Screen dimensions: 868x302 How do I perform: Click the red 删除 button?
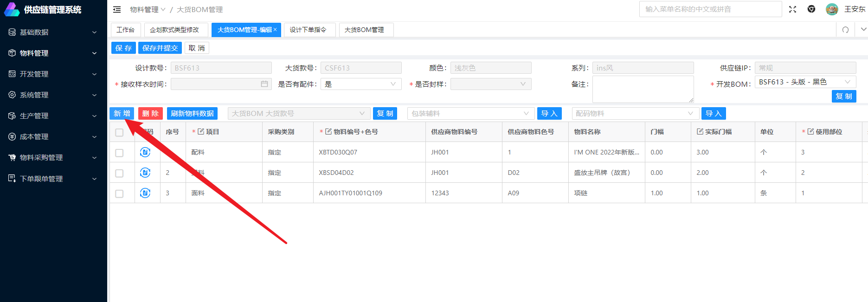click(150, 114)
